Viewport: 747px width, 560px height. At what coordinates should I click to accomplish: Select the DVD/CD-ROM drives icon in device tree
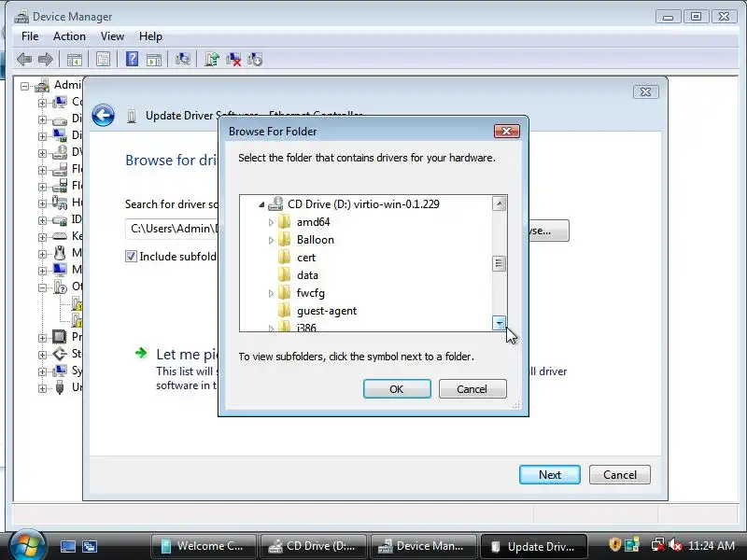(60, 152)
